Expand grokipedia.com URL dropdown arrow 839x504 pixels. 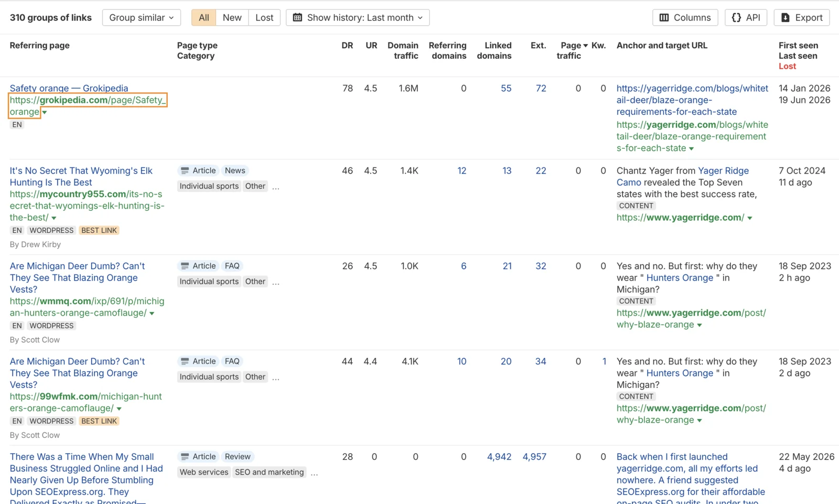coord(45,112)
